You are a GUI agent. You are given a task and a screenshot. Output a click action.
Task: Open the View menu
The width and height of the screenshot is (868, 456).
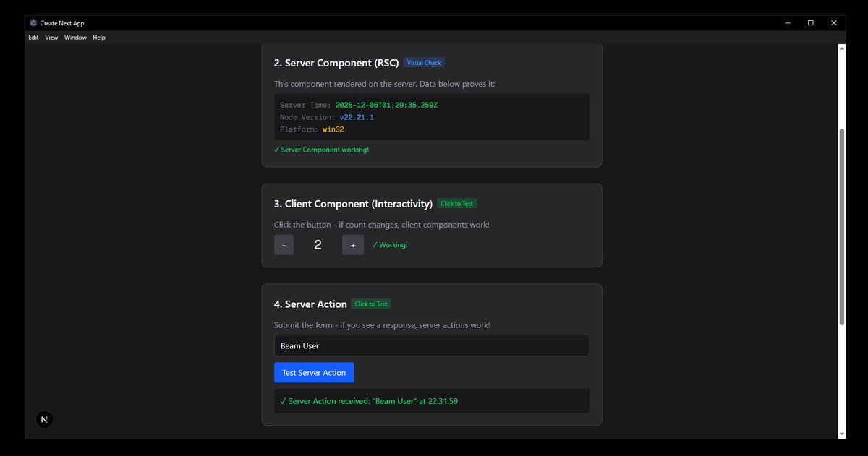point(51,37)
